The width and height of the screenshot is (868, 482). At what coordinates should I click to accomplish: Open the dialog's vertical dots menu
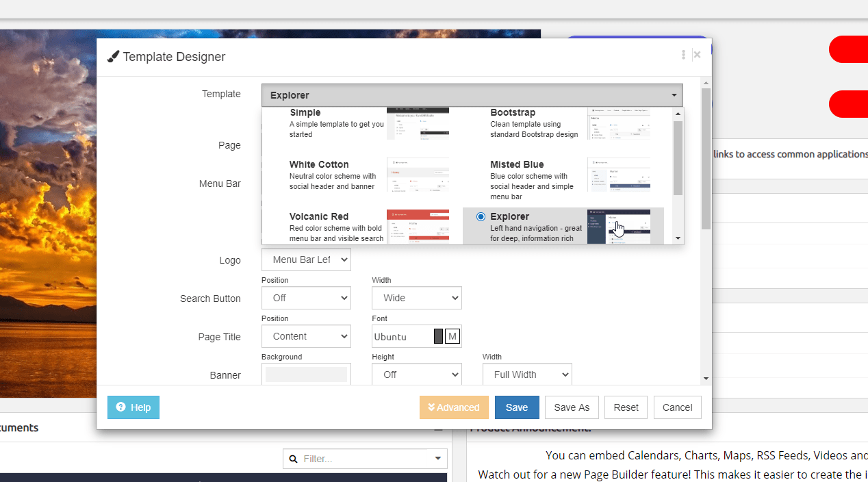pos(683,55)
